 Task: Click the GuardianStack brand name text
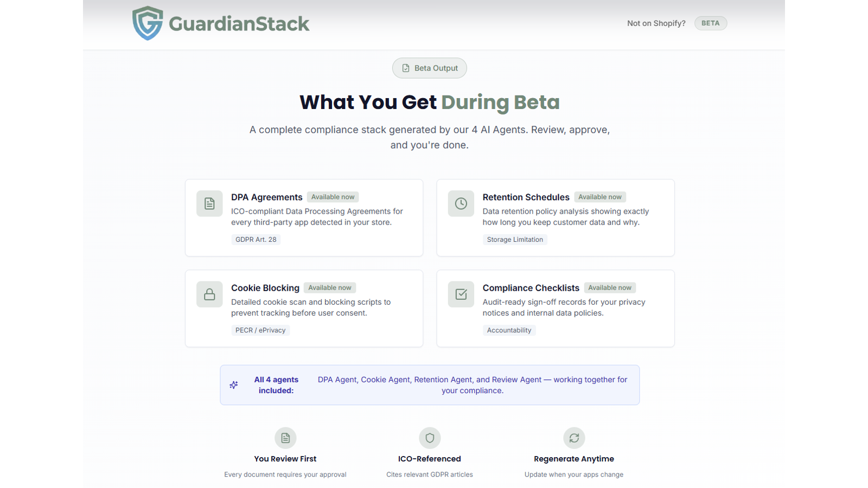coord(239,24)
